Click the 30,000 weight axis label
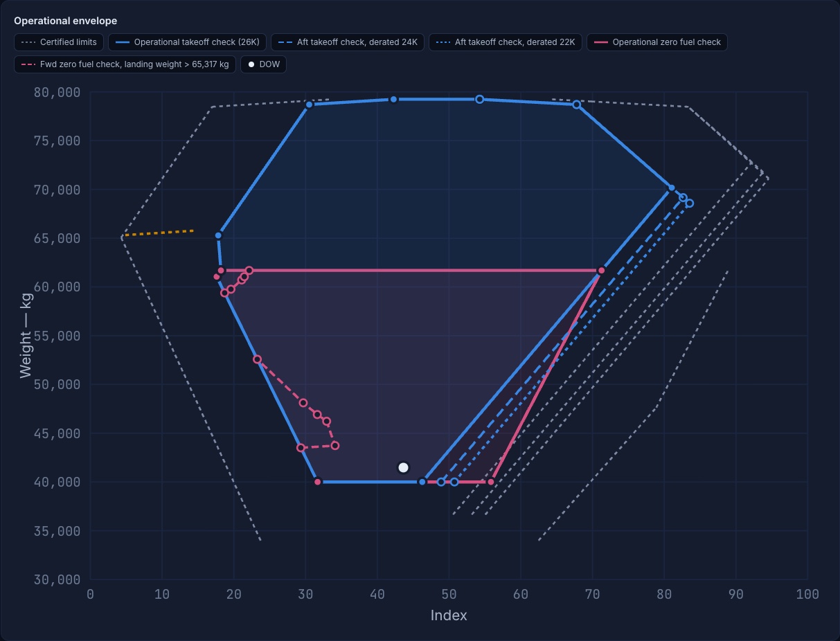This screenshot has width=840, height=641. [x=57, y=579]
